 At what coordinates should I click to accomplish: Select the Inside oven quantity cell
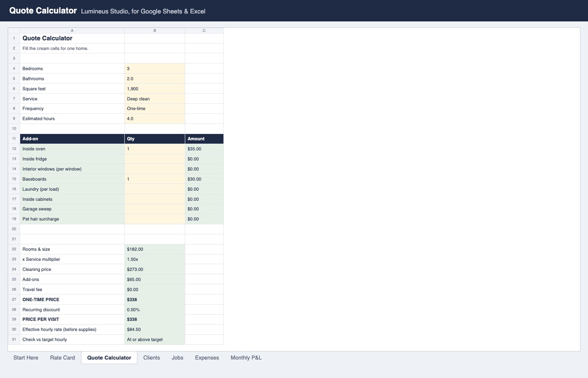(155, 149)
